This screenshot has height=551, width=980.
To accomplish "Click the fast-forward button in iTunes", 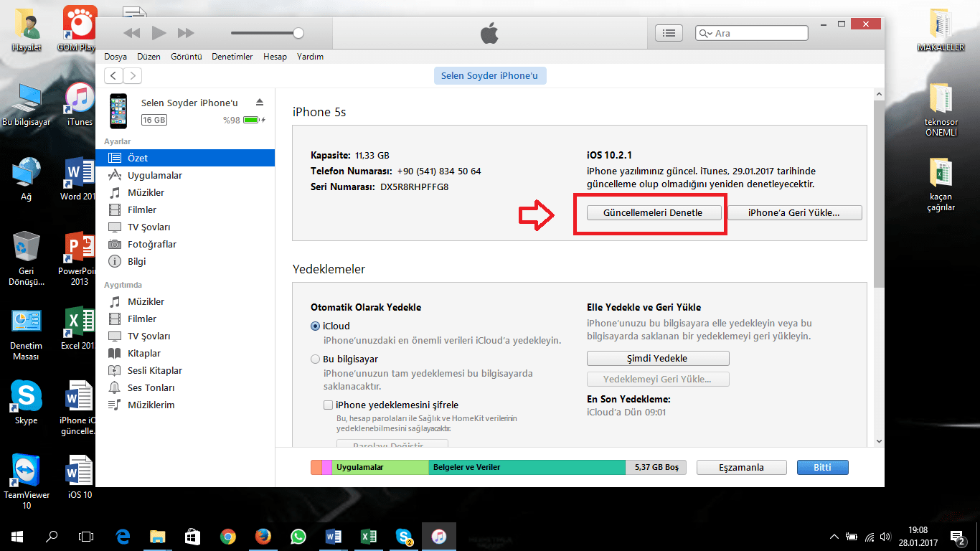I will (186, 33).
